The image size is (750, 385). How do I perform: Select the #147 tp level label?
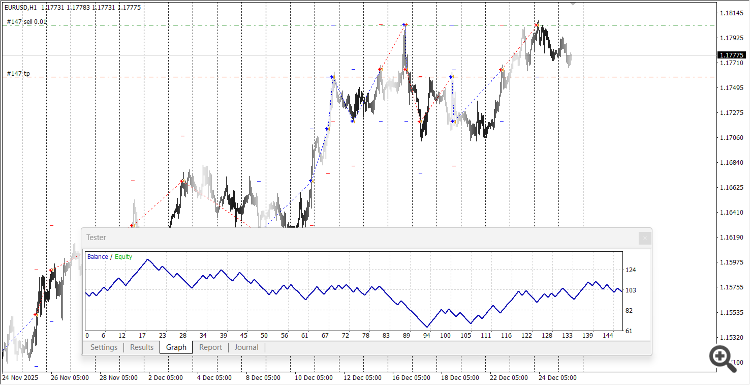point(18,73)
